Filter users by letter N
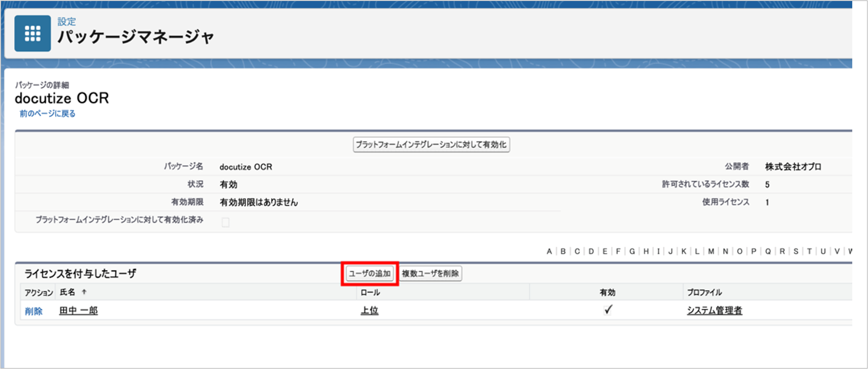868x369 pixels. click(x=725, y=251)
